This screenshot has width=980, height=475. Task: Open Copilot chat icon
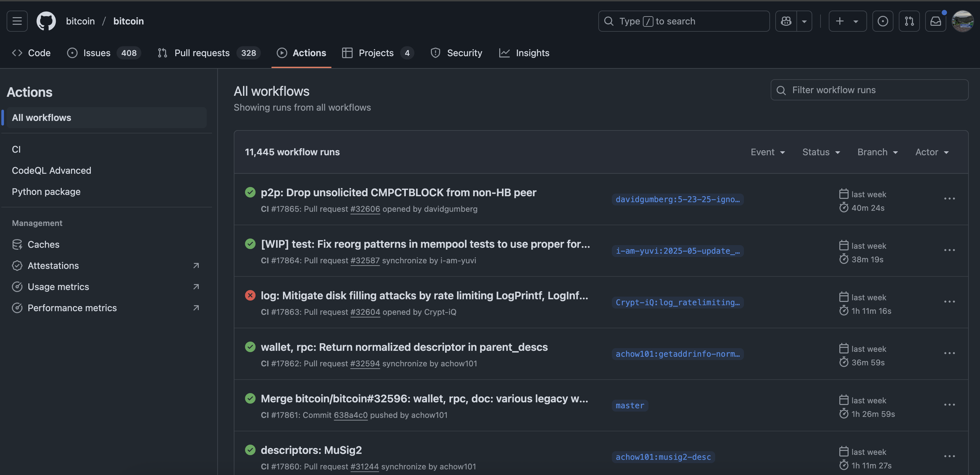pyautogui.click(x=786, y=21)
